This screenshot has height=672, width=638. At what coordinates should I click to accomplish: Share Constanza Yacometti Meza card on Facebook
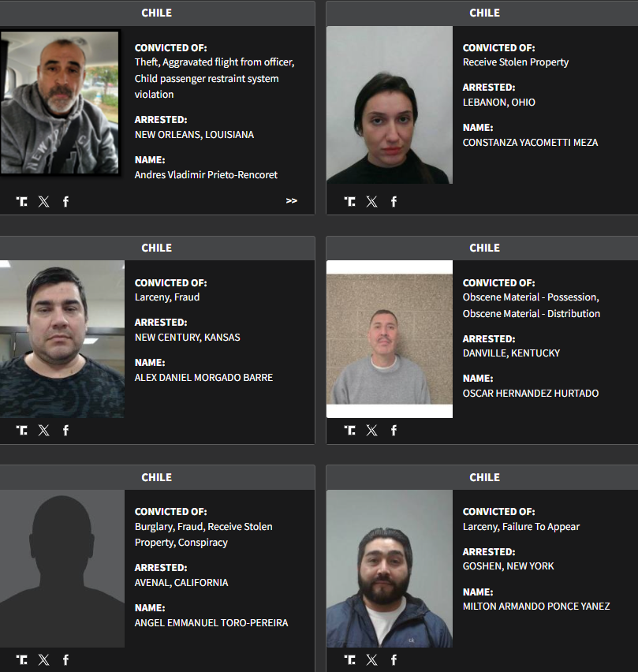394,201
